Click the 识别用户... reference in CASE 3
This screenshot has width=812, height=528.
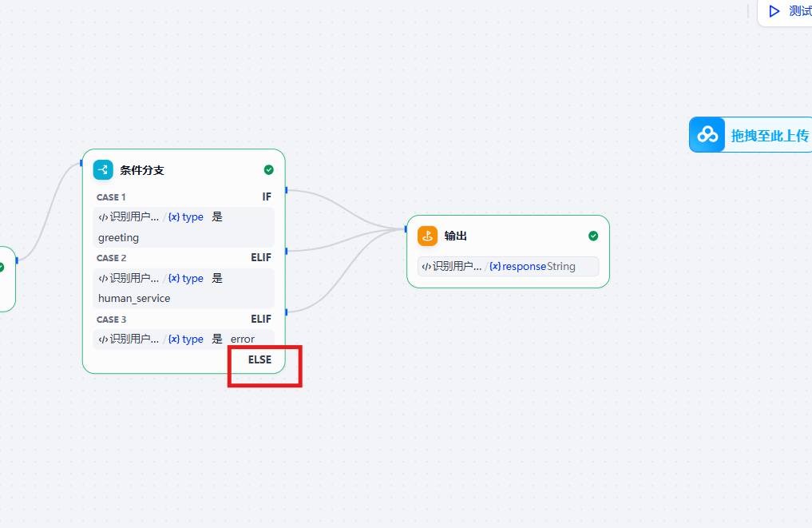coord(129,339)
